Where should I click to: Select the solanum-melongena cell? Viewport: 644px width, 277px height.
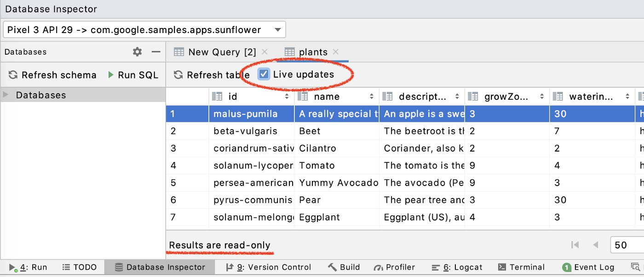point(252,217)
